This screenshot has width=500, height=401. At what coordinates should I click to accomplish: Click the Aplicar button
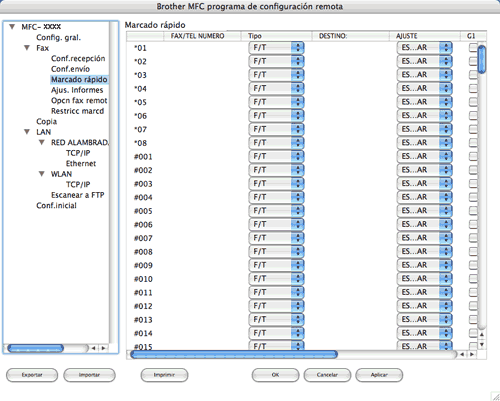click(x=379, y=375)
